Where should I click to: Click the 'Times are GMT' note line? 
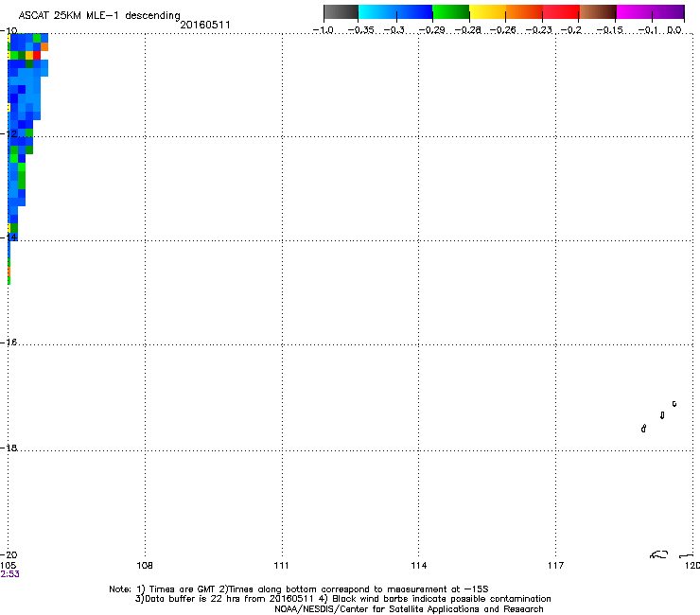point(299,589)
